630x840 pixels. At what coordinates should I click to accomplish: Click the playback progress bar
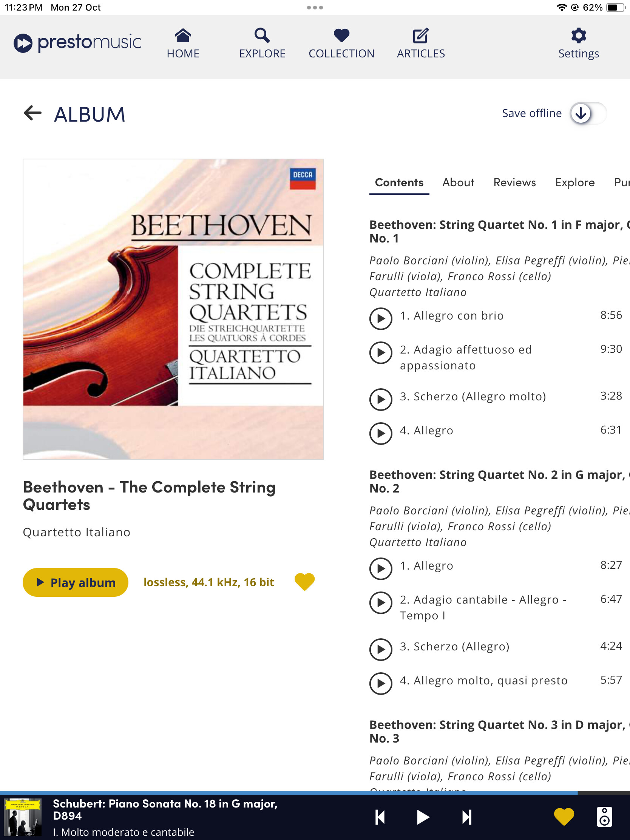coord(289,793)
